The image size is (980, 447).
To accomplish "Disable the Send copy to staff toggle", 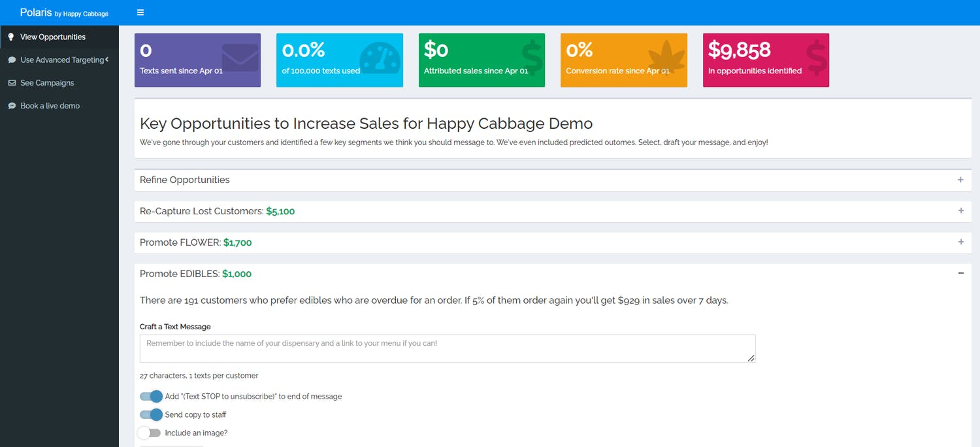I will click(150, 414).
